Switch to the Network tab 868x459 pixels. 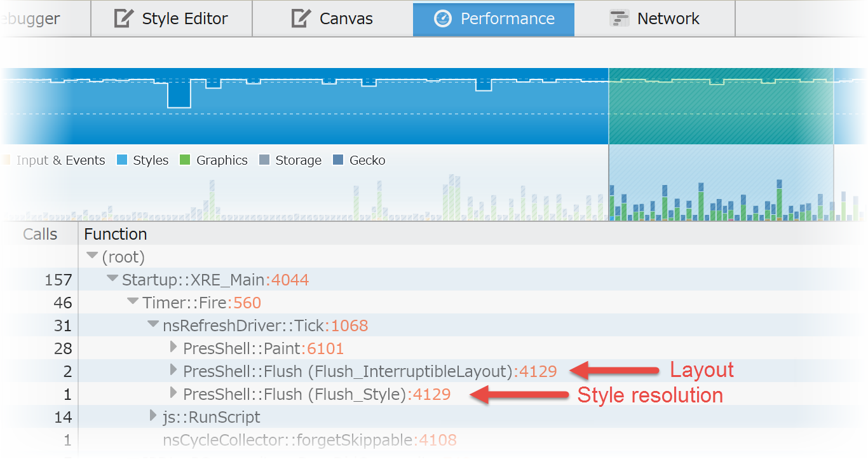654,18
